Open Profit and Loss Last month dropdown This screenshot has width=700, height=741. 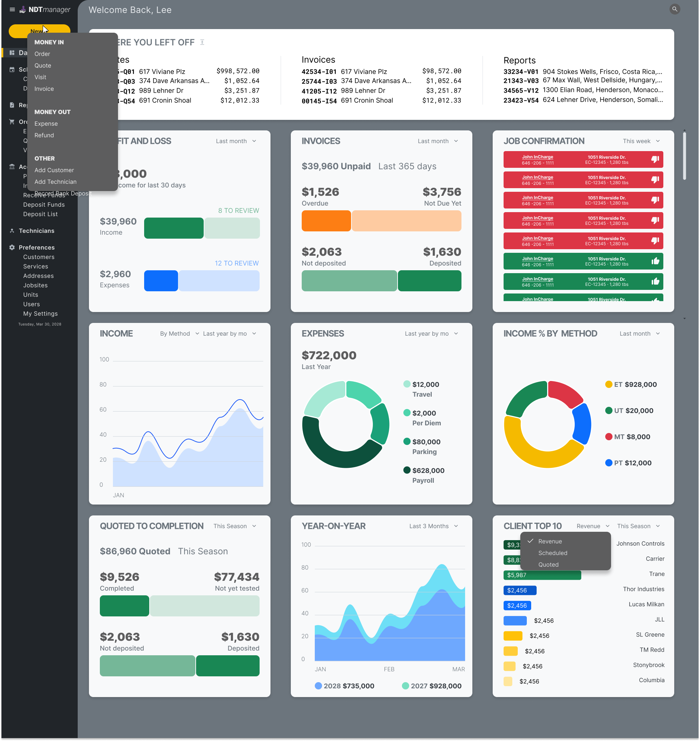(x=236, y=141)
